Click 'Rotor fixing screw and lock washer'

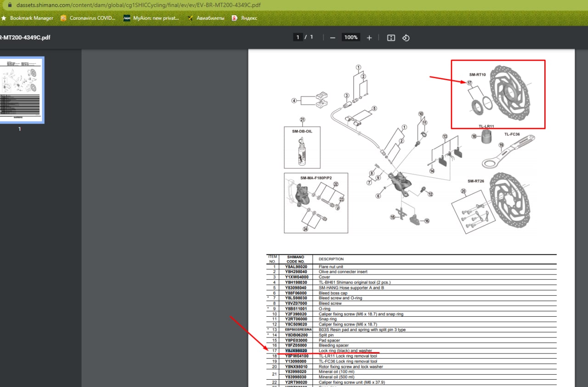[x=351, y=367]
